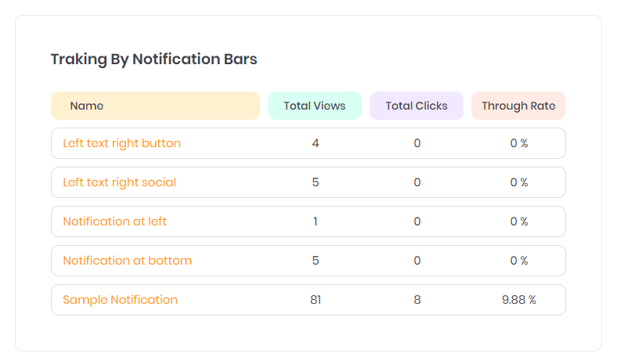Click the Total Views column header

315,106
